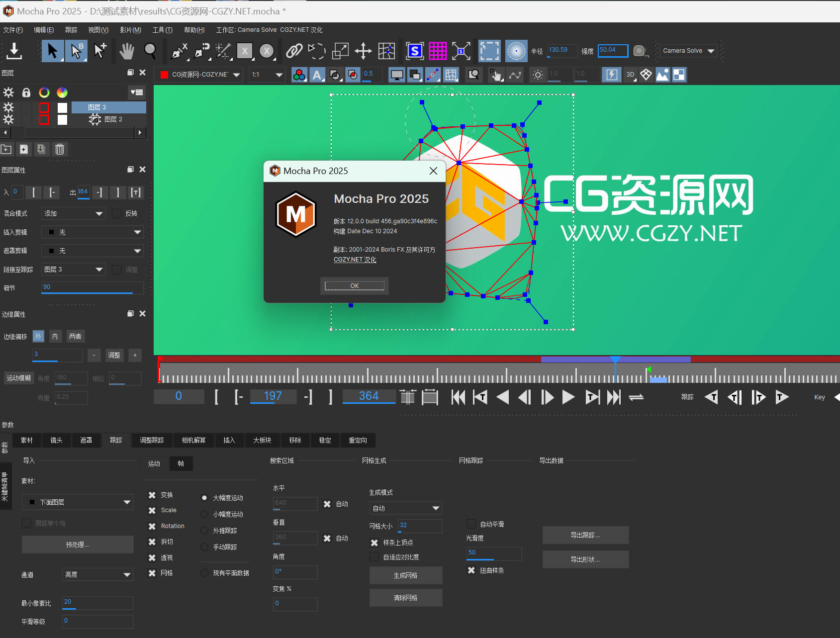Click the RGB channels icon in viewer bar
This screenshot has height=638, width=840.
pos(299,75)
